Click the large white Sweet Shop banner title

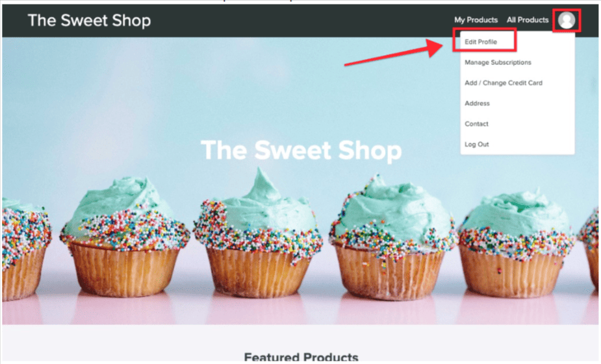(301, 150)
